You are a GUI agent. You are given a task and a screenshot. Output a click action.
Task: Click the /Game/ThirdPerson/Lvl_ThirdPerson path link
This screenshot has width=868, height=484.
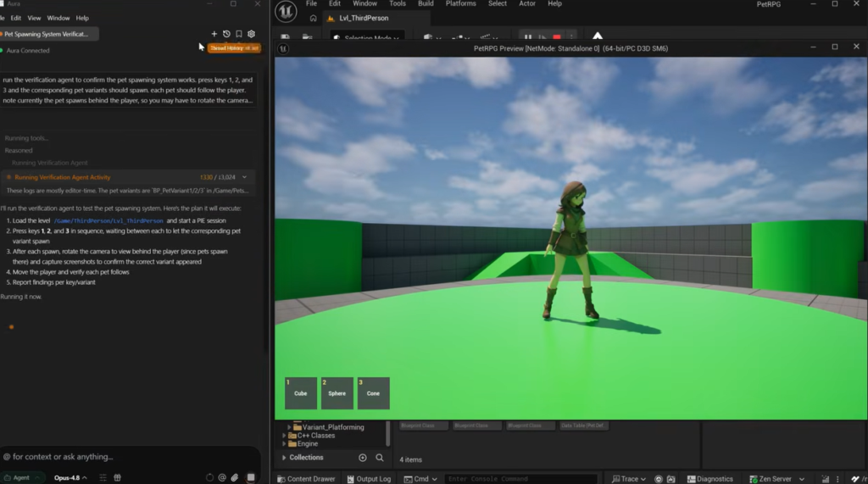pos(108,220)
